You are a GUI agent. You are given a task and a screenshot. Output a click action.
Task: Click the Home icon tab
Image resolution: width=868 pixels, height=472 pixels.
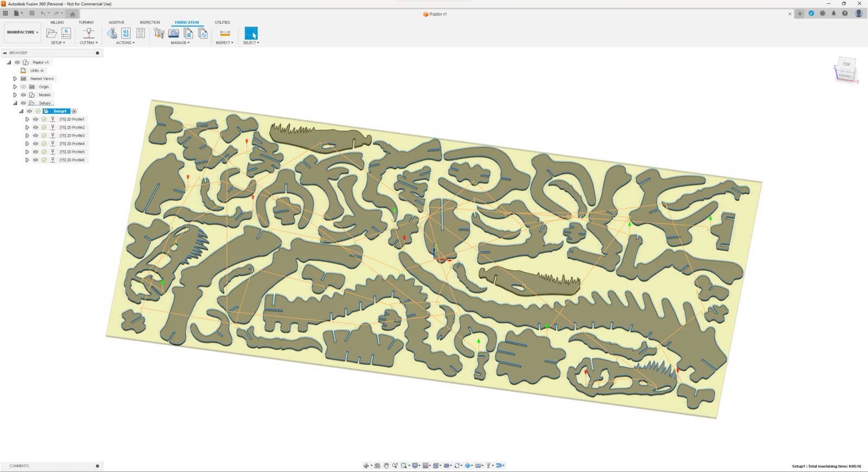73,14
